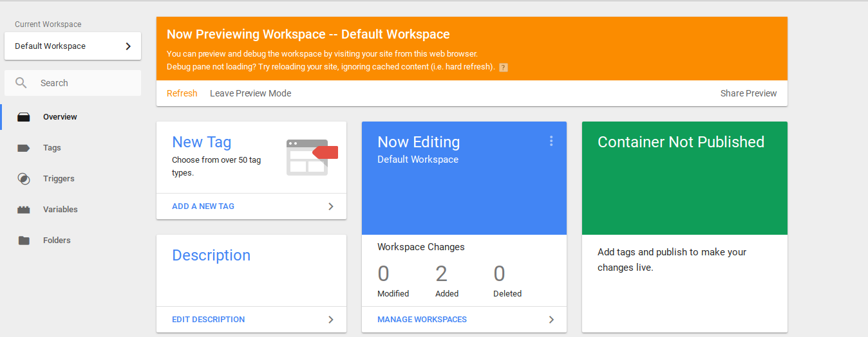Open the Manage Workspaces link
Viewport: 868px width, 337px height.
(x=422, y=320)
